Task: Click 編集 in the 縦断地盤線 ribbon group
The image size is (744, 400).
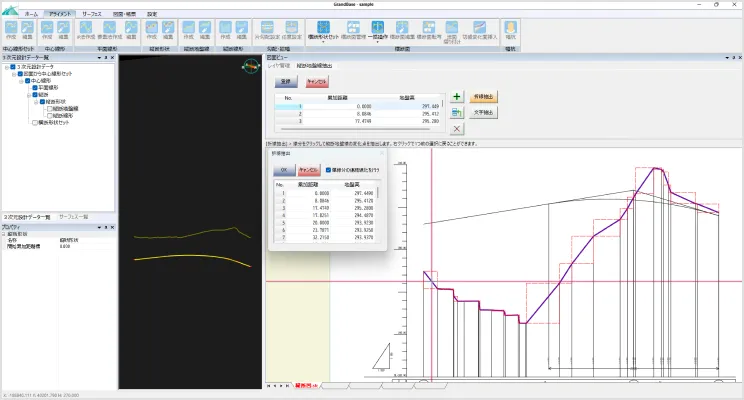Action: (205, 30)
